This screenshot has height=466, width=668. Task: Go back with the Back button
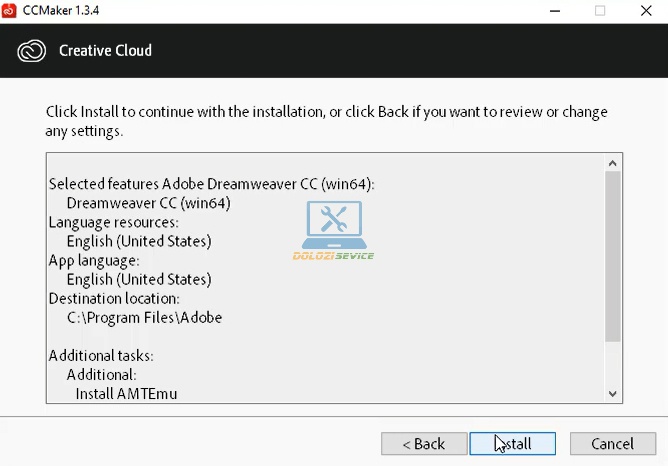tap(424, 443)
